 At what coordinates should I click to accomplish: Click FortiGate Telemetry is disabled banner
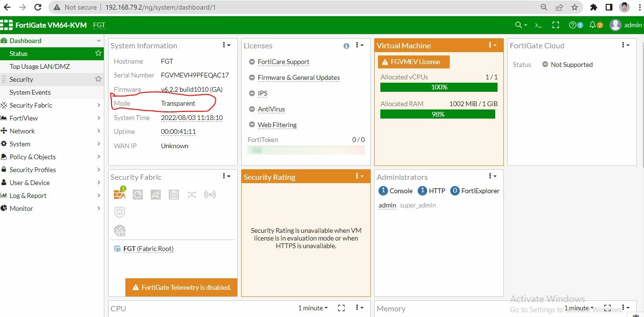click(x=181, y=287)
